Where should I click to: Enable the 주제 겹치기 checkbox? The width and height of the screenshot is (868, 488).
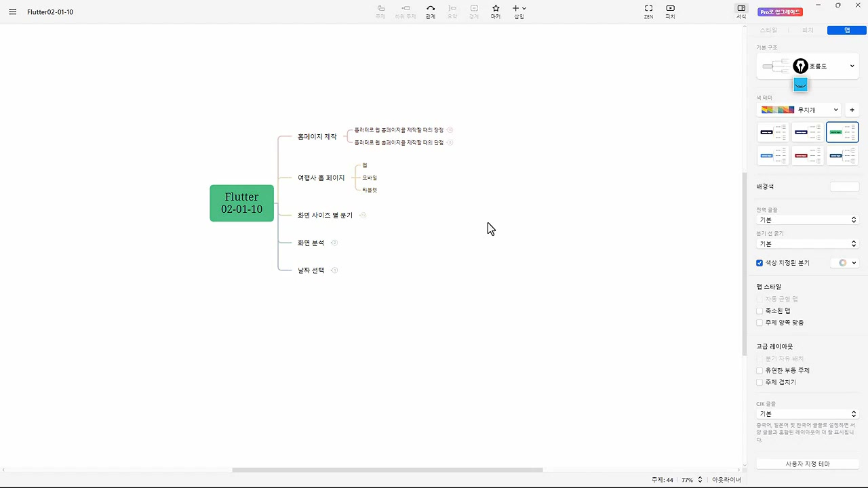click(759, 382)
